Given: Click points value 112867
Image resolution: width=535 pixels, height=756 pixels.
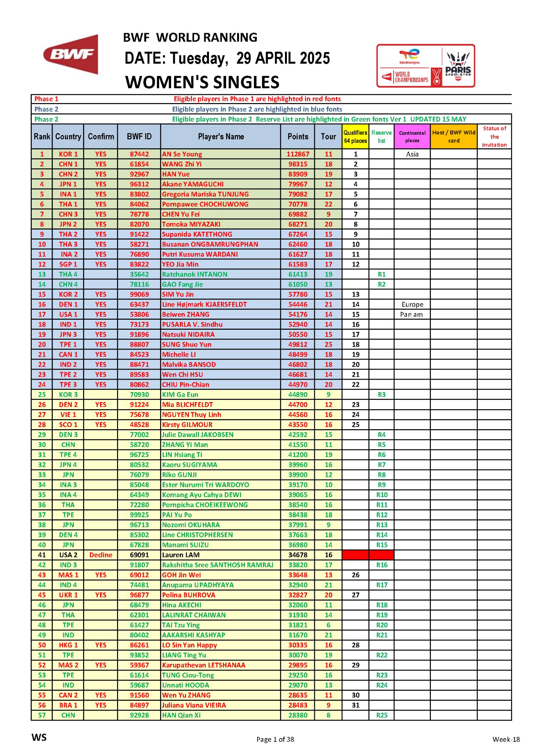Looking at the screenshot, I should coord(298,154).
